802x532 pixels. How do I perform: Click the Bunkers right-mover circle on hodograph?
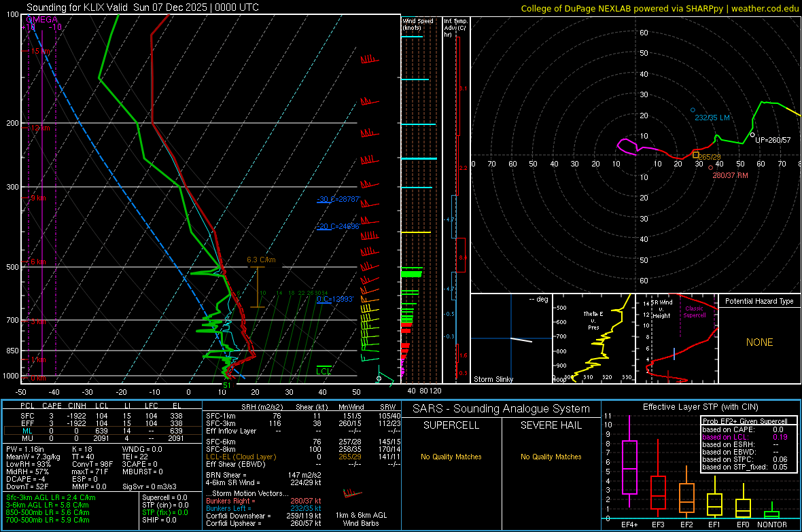(710, 168)
